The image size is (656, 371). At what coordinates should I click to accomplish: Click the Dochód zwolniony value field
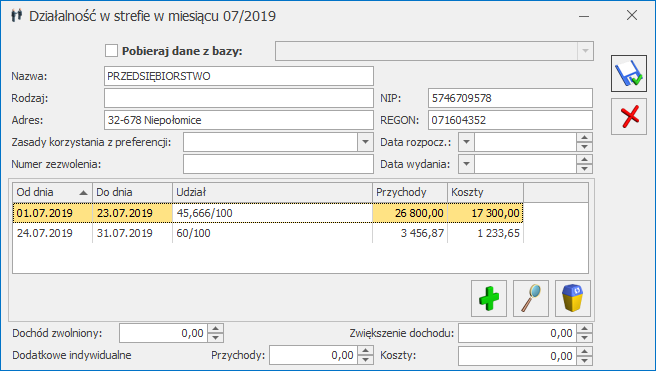(164, 333)
